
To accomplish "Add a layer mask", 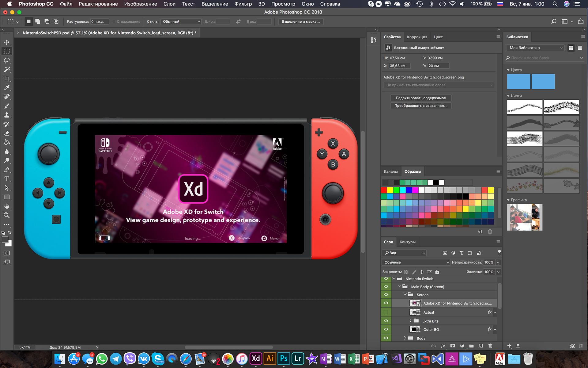I will [x=453, y=346].
